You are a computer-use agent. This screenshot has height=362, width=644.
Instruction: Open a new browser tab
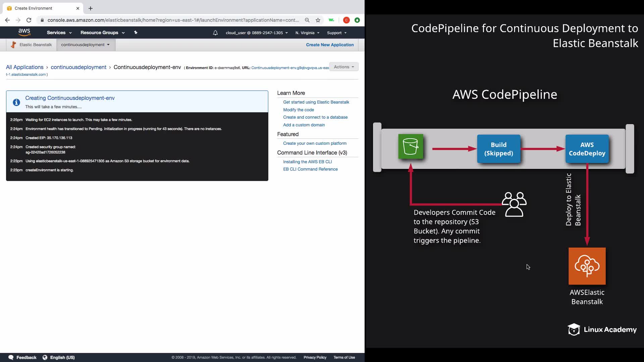[x=91, y=8]
